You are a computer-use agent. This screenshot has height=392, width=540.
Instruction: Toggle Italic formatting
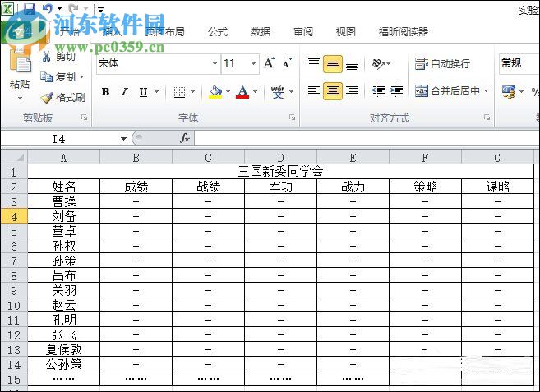click(124, 92)
